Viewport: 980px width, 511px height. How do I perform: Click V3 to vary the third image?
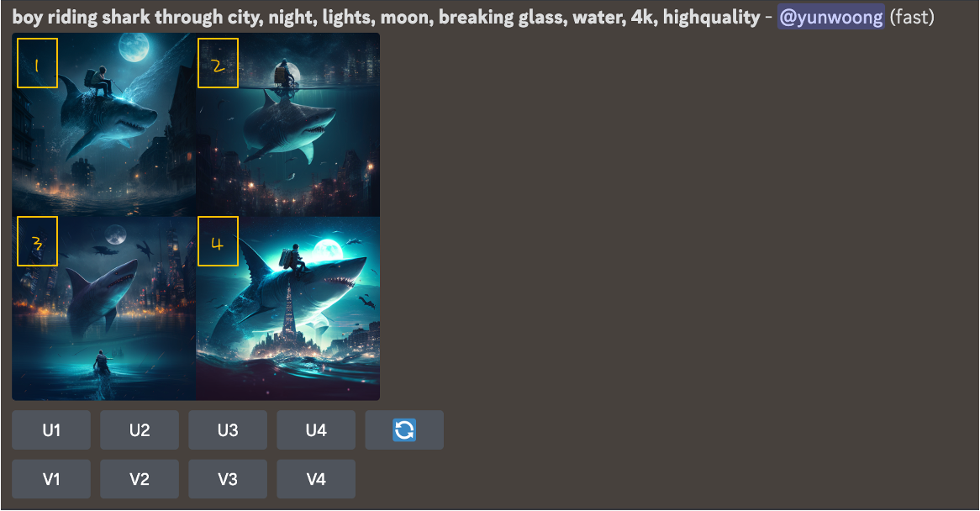[x=228, y=479]
